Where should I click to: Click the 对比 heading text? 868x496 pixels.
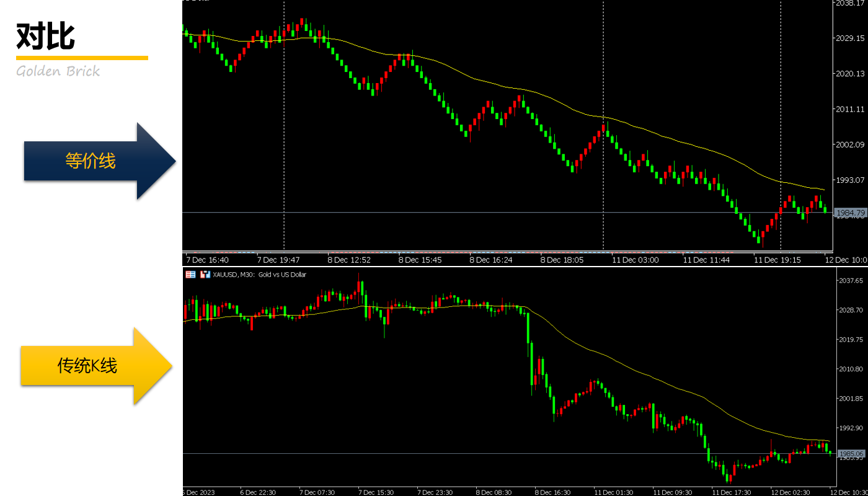(45, 36)
